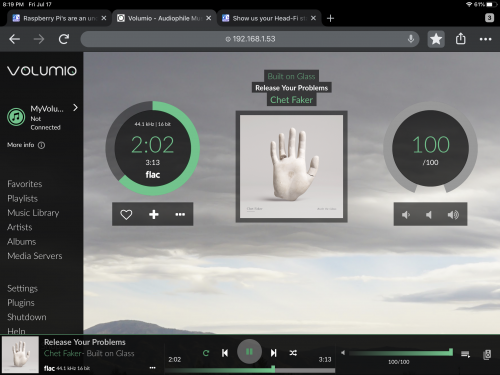Add current track to playlist plus icon
This screenshot has width=500, height=375.
click(154, 214)
